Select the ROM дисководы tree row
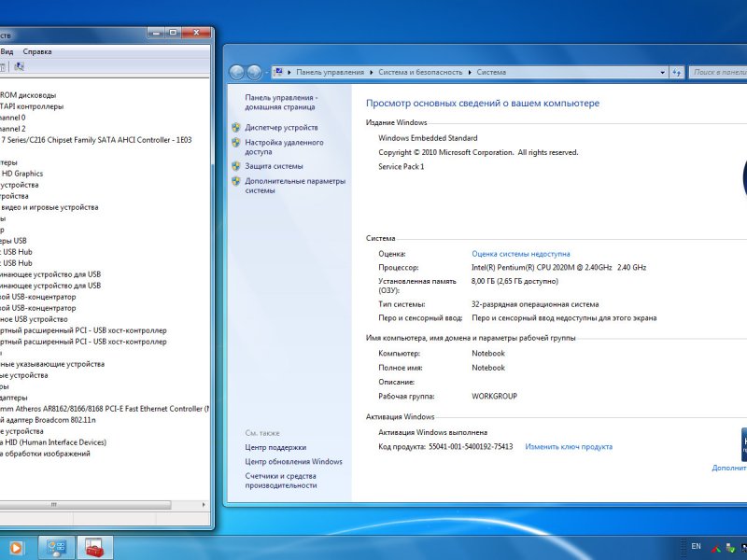 pyautogui.click(x=28, y=95)
